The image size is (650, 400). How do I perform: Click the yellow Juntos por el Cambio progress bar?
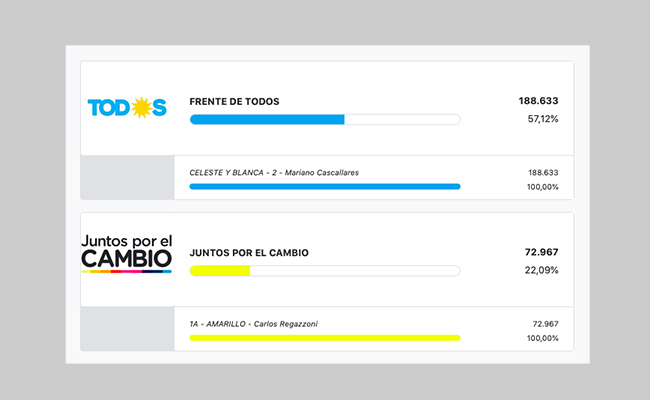325,271
